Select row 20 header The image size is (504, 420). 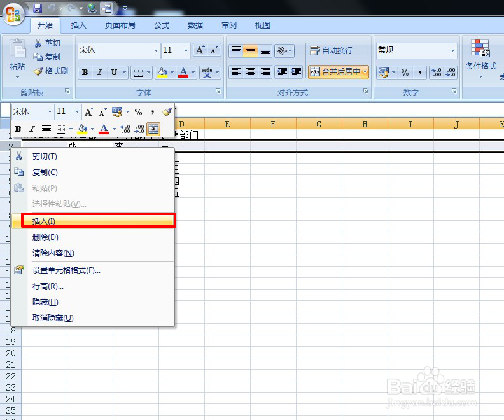[11, 353]
